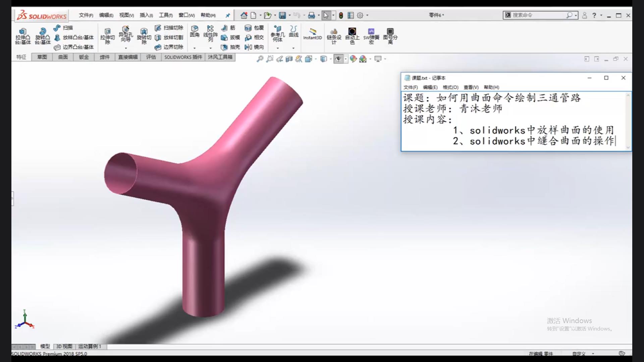The height and width of the screenshot is (362, 644).
Task: Expand the Reference Geometry (参考几何体) dropdown arrow
Action: (277, 48)
